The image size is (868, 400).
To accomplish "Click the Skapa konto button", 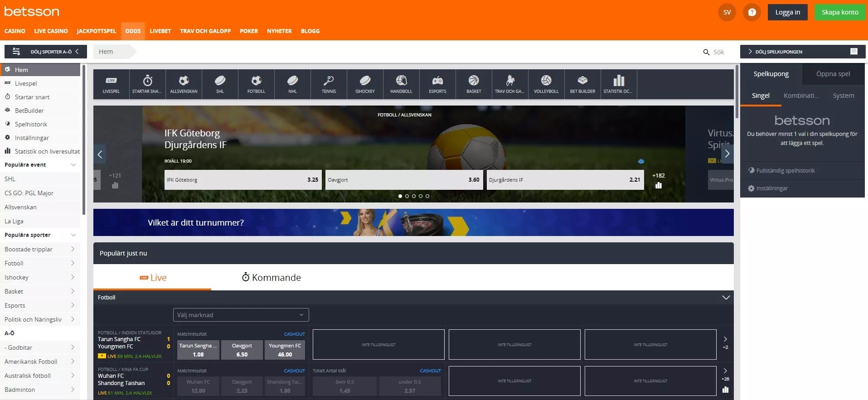I will pyautogui.click(x=840, y=12).
